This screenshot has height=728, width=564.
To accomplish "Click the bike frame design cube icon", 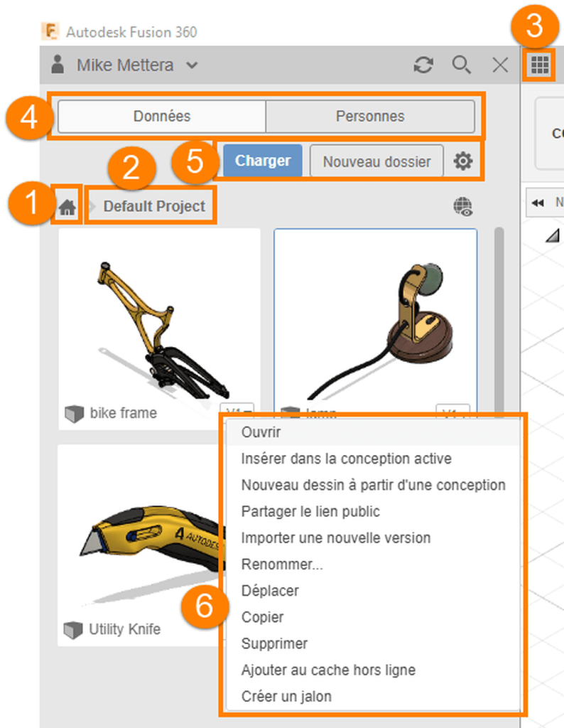I will click(74, 413).
